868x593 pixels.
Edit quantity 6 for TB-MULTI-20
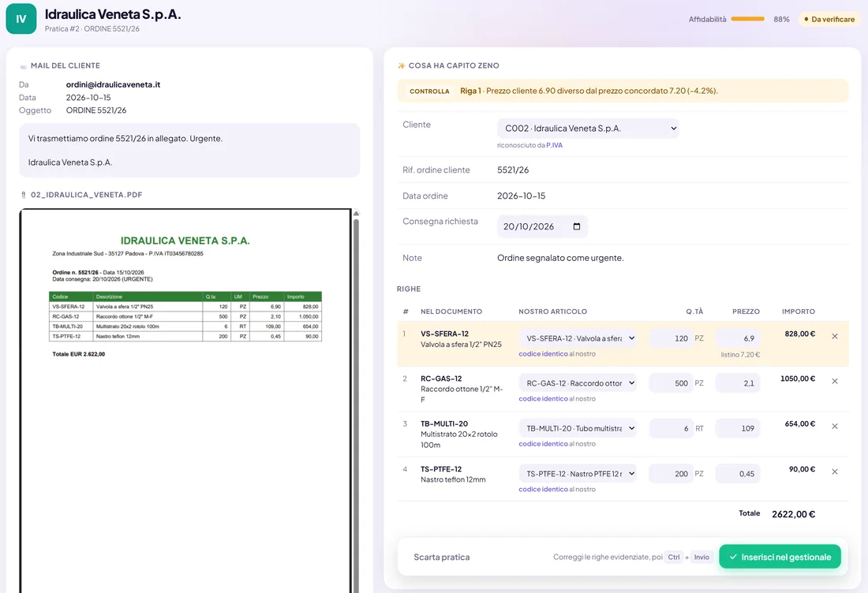[671, 429]
